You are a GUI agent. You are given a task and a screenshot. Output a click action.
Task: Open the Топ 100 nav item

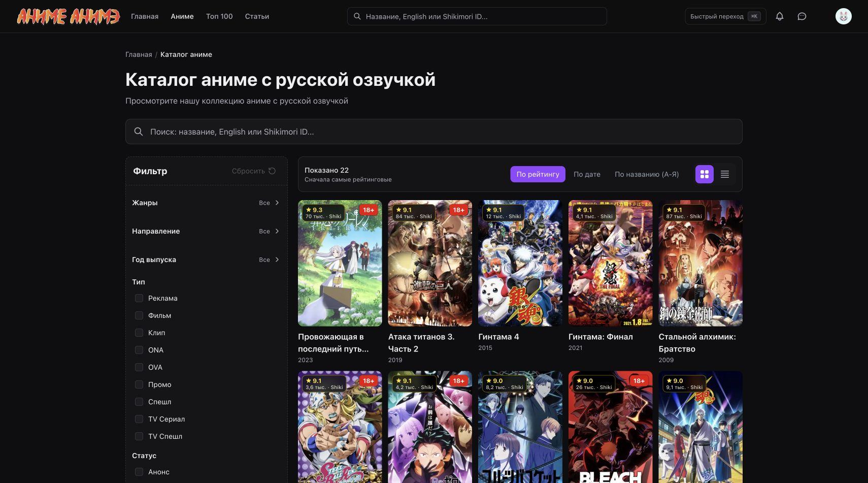click(x=219, y=16)
